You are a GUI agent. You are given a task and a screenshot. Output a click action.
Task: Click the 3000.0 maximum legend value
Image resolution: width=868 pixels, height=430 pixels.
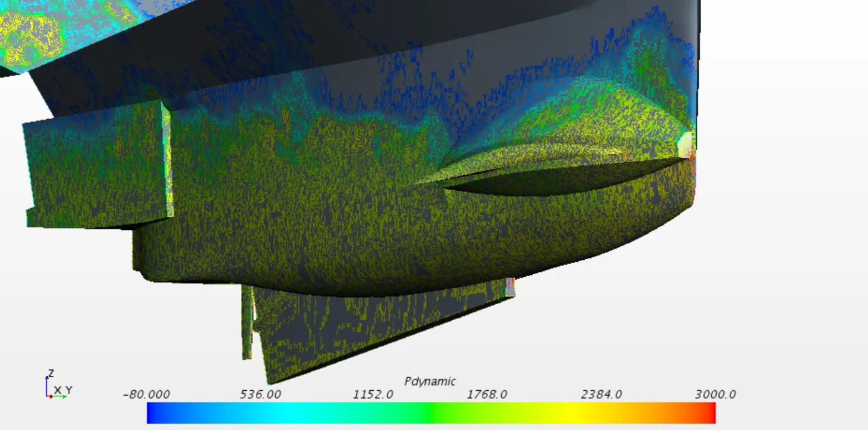(x=715, y=394)
